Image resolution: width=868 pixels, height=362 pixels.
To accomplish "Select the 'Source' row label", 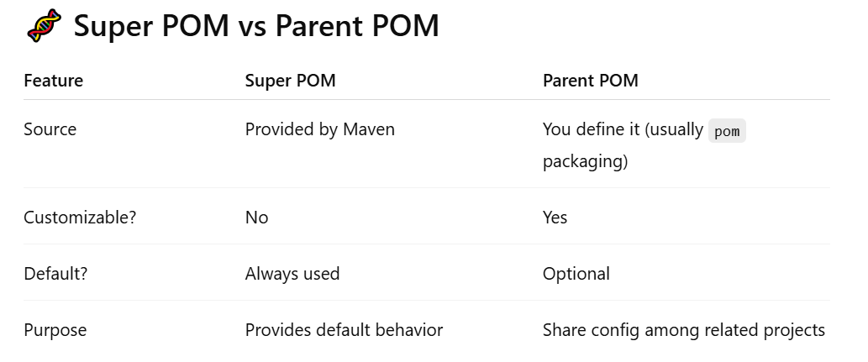I will pos(50,129).
